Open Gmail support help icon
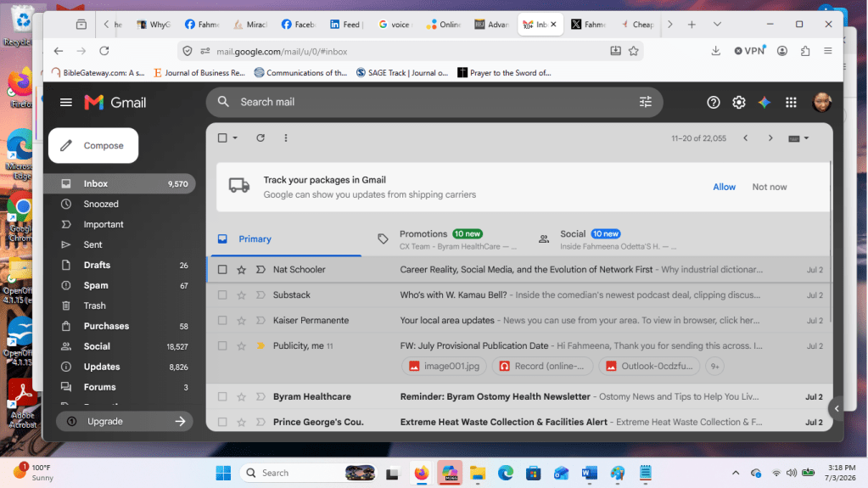Screen dimensions: 868x488 click(713, 103)
